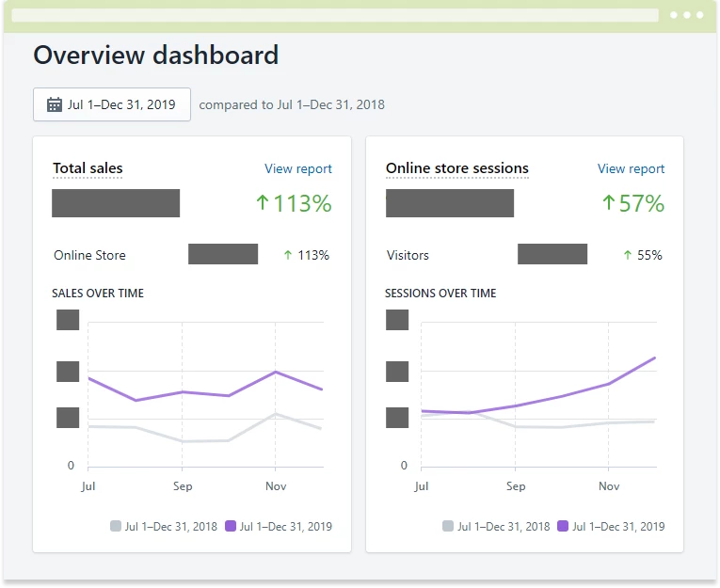Click the Overview dashboard title
This screenshot has height=588, width=720.
pyautogui.click(x=155, y=56)
